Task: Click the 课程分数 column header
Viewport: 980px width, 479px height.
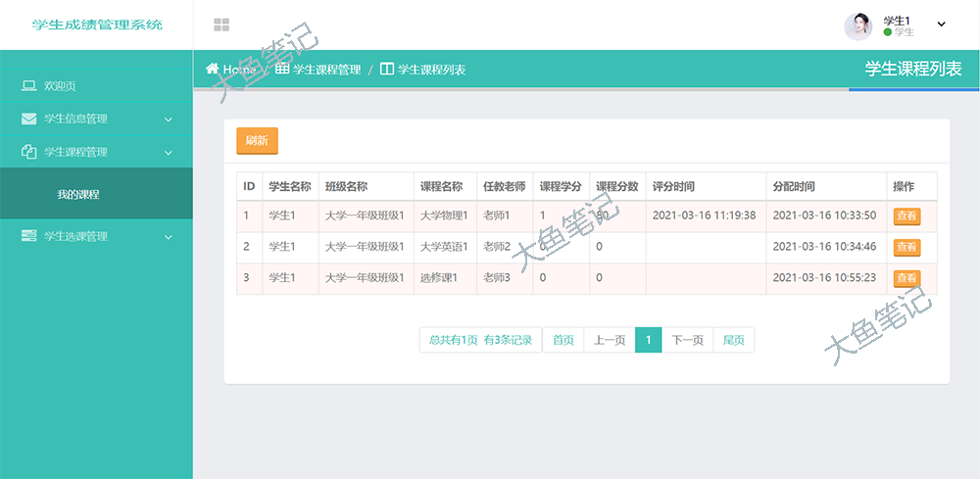Action: pos(616,186)
